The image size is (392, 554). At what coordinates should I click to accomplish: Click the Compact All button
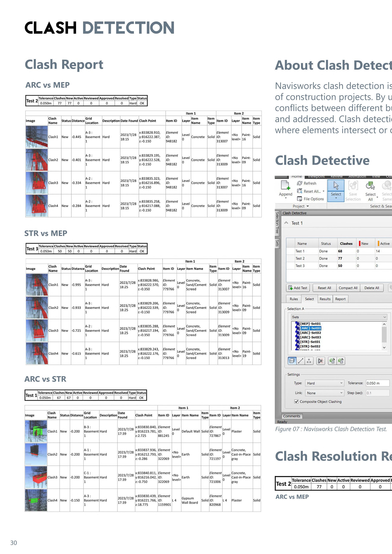pyautogui.click(x=348, y=288)
